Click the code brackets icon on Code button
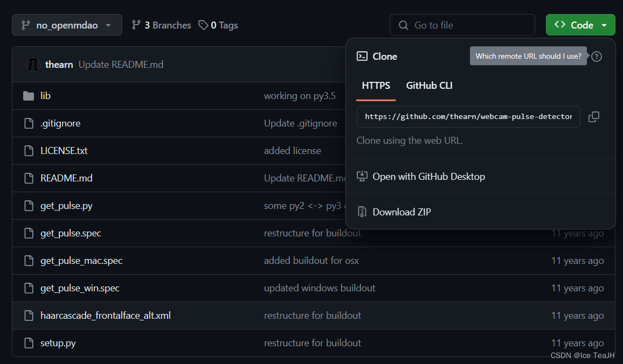Viewport: 623px width, 364px height. point(560,25)
